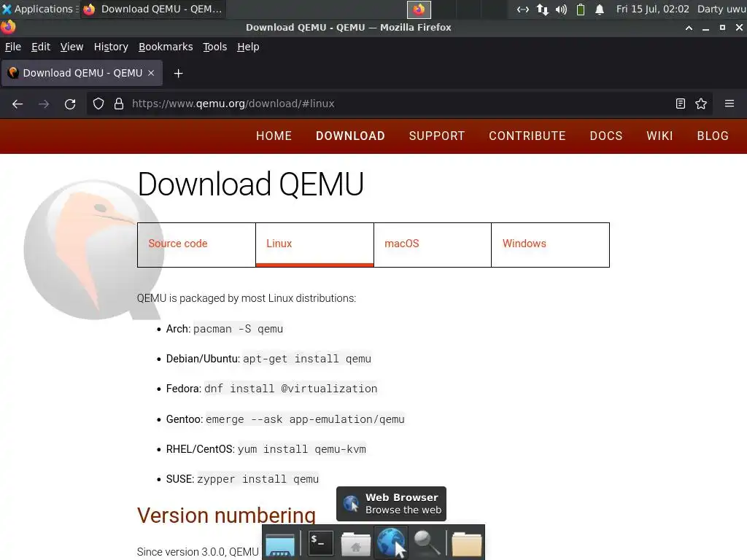
Task: Open the Applications menu in the panel
Action: 39,9
